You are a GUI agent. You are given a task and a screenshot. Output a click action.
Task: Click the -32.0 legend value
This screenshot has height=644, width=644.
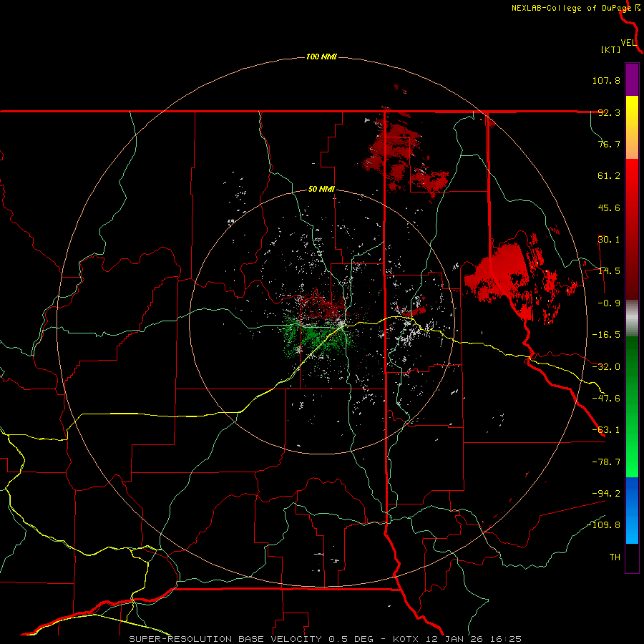pos(606,367)
